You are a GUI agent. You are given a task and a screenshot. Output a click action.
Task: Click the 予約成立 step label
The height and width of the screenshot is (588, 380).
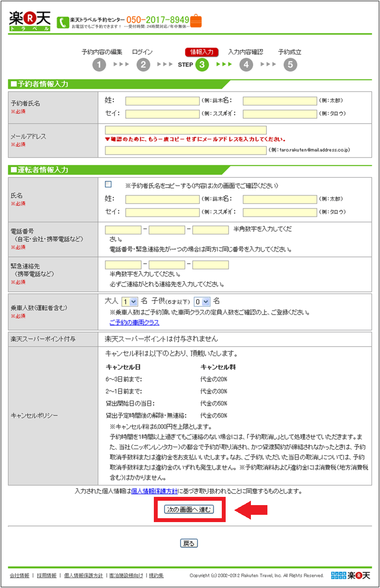coord(290,52)
